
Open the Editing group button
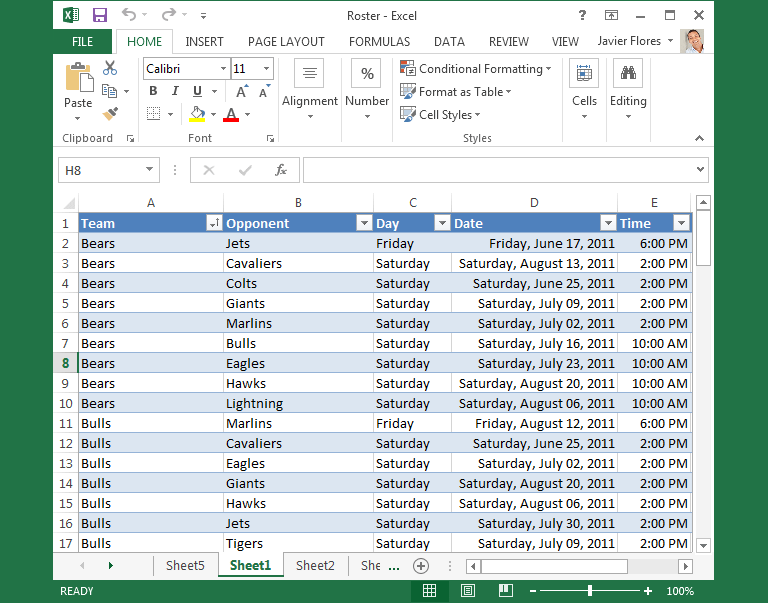[628, 90]
